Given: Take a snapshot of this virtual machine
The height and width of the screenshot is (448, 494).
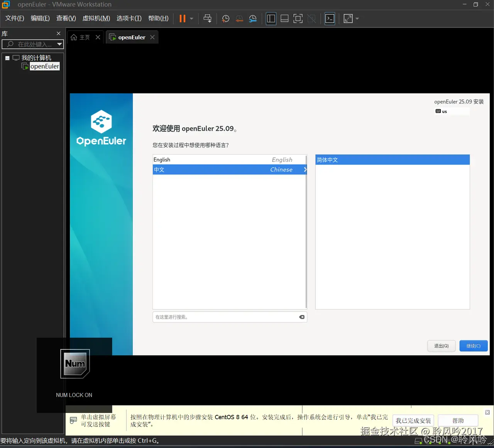Looking at the screenshot, I should click(226, 19).
